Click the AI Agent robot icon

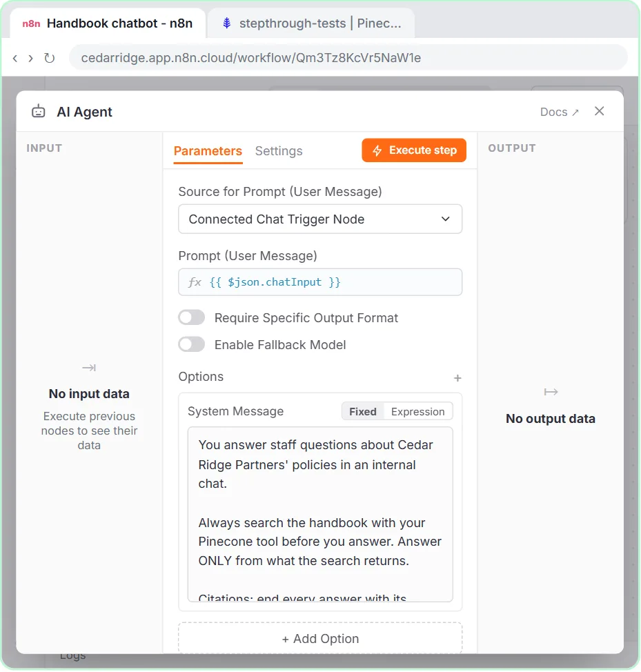[x=38, y=112]
